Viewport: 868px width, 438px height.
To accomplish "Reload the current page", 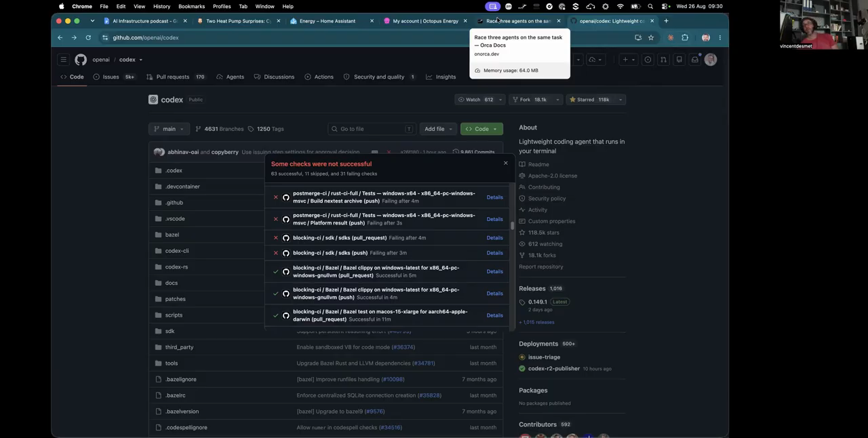I will [x=88, y=37].
